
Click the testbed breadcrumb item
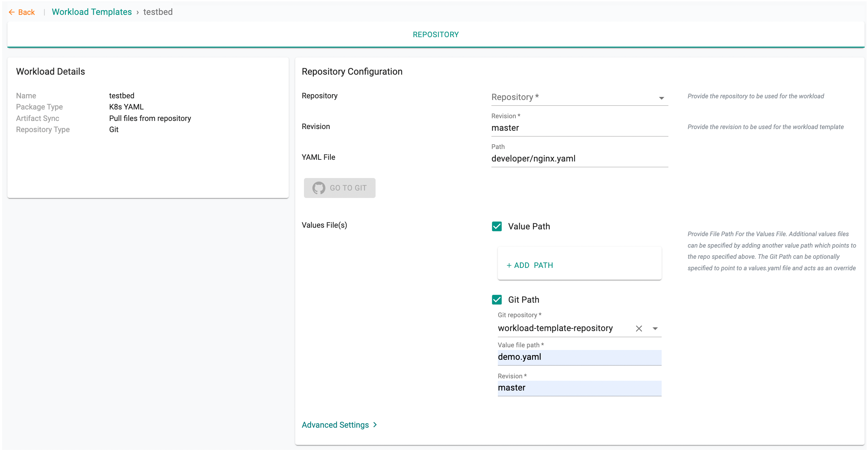click(x=158, y=12)
